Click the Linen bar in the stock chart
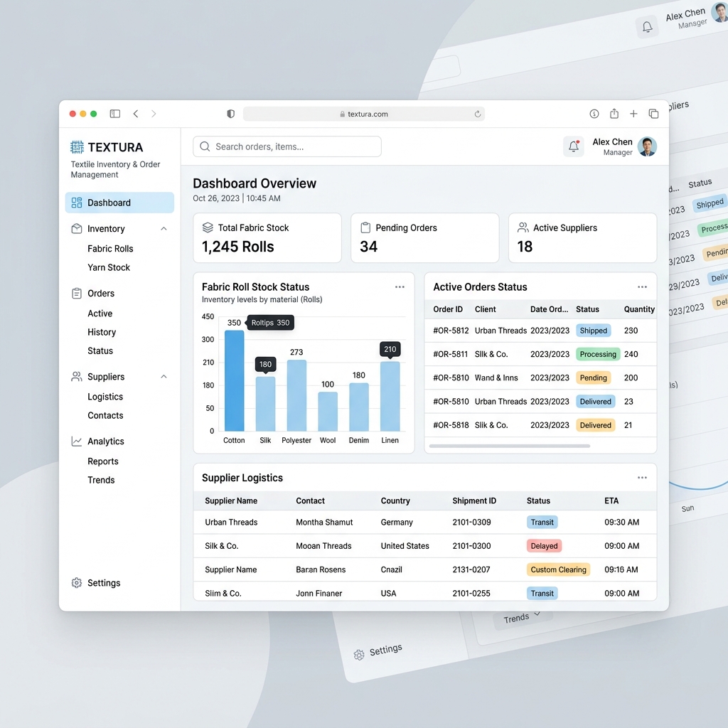This screenshot has height=728, width=728. (390, 397)
